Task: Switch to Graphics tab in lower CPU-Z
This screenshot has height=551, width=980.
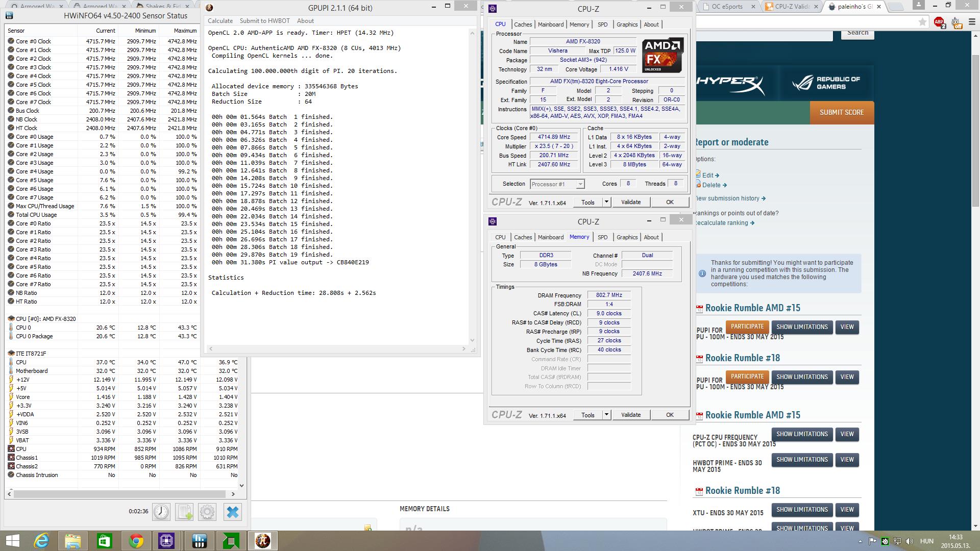Action: (x=627, y=237)
